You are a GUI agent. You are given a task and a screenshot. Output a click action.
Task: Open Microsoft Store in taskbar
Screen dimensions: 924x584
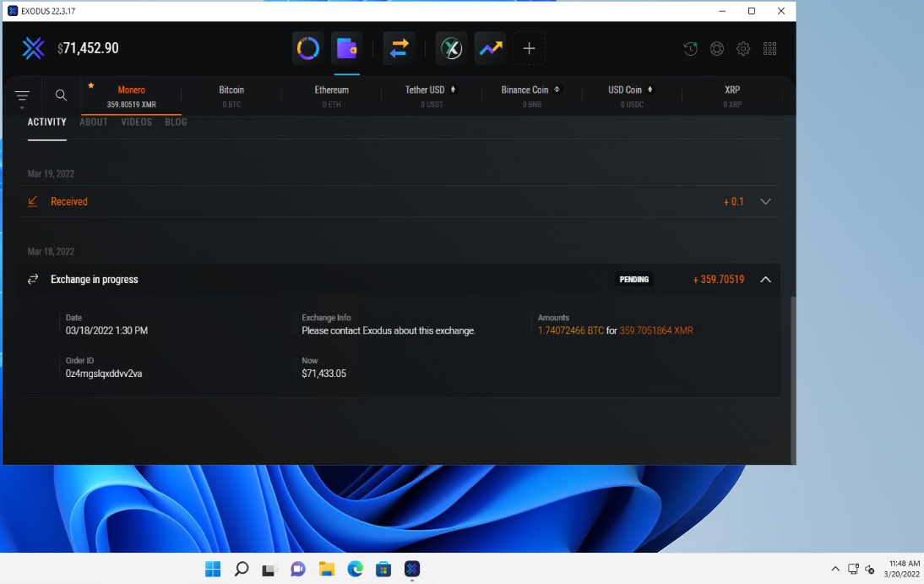(x=383, y=569)
